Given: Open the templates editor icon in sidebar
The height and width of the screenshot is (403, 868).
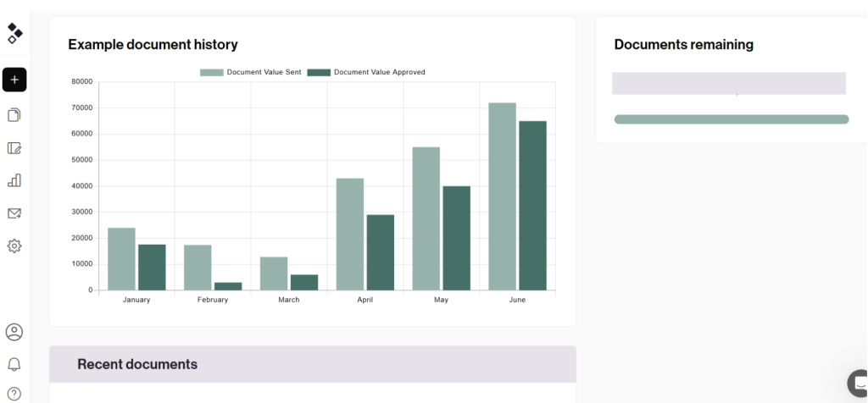Looking at the screenshot, I should 14,148.
